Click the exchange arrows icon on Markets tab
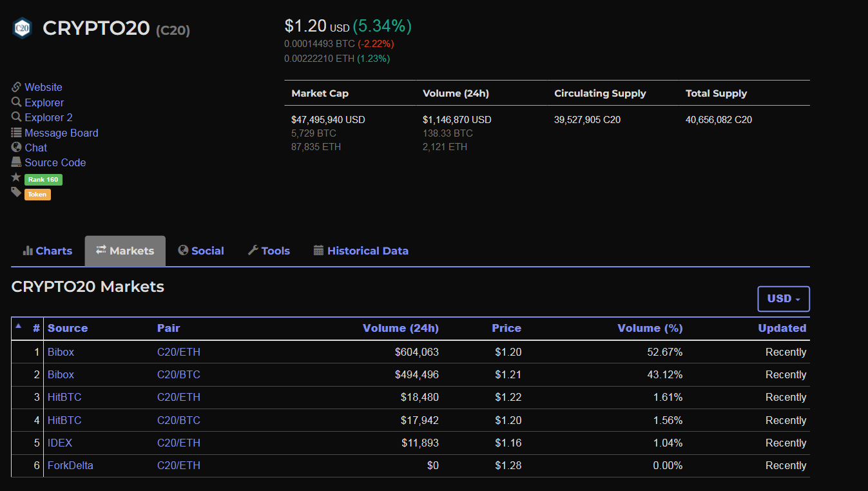 click(101, 250)
